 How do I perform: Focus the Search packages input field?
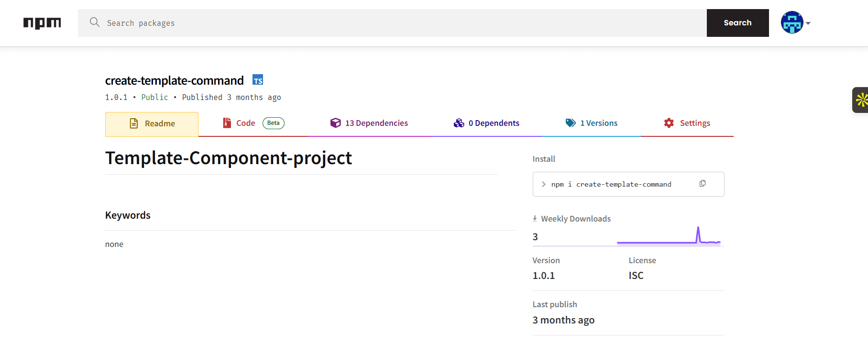pyautogui.click(x=392, y=23)
